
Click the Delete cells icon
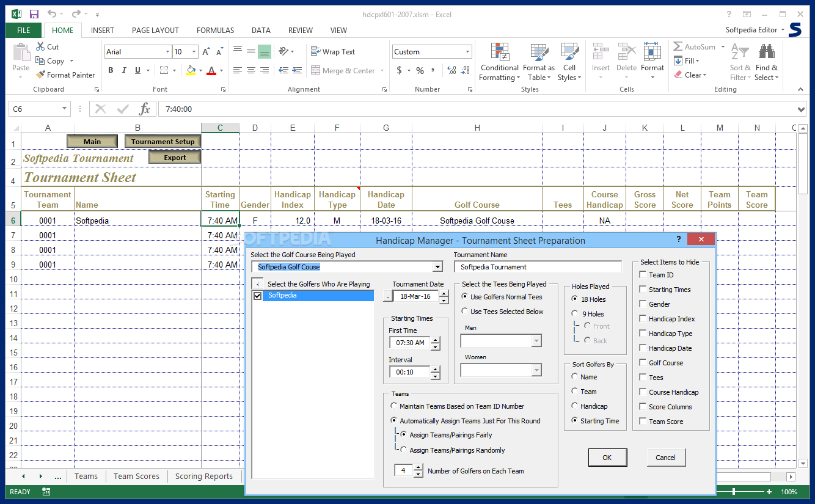click(x=626, y=52)
